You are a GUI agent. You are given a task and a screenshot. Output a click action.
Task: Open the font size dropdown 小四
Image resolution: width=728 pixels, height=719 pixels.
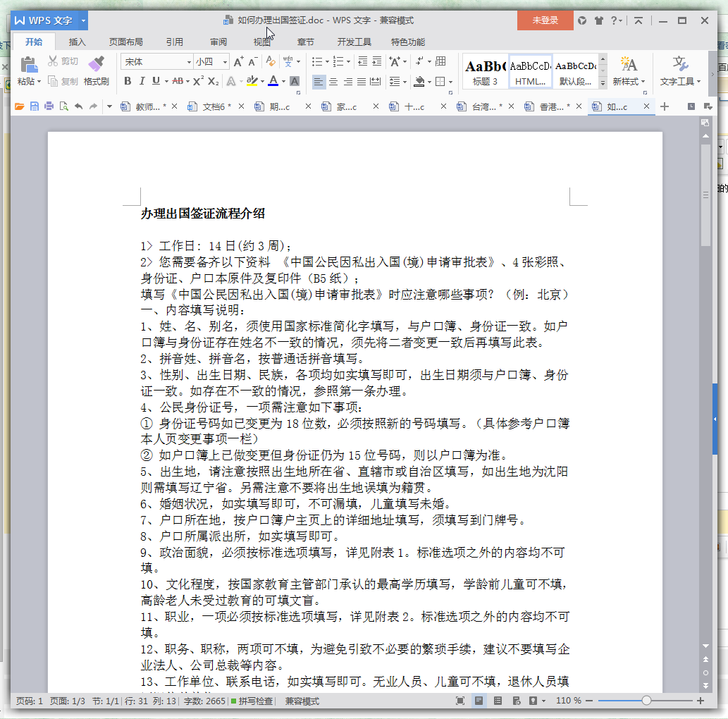tap(226, 62)
